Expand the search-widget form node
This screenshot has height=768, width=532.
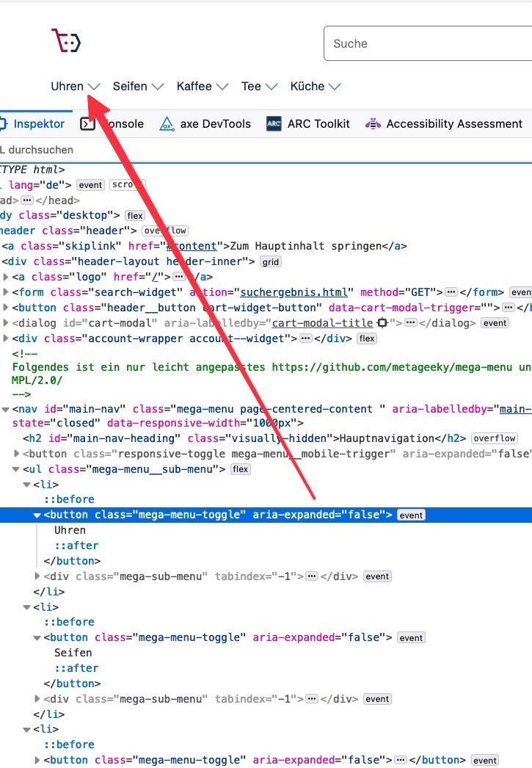pyautogui.click(x=6, y=292)
